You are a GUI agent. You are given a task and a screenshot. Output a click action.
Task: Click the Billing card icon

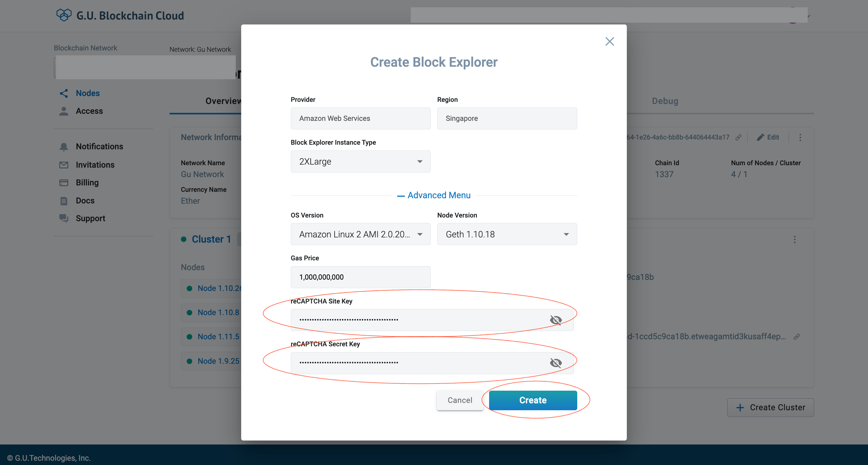[64, 183]
